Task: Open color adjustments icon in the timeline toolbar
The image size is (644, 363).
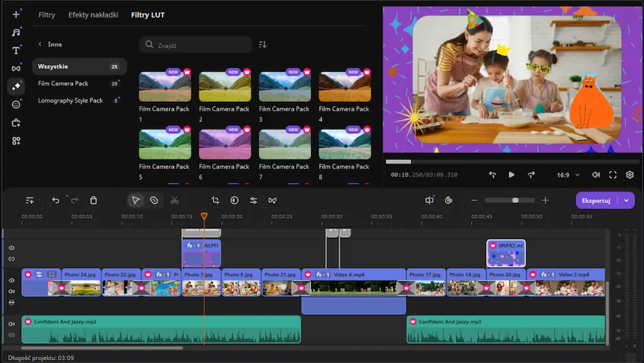Action: point(234,200)
